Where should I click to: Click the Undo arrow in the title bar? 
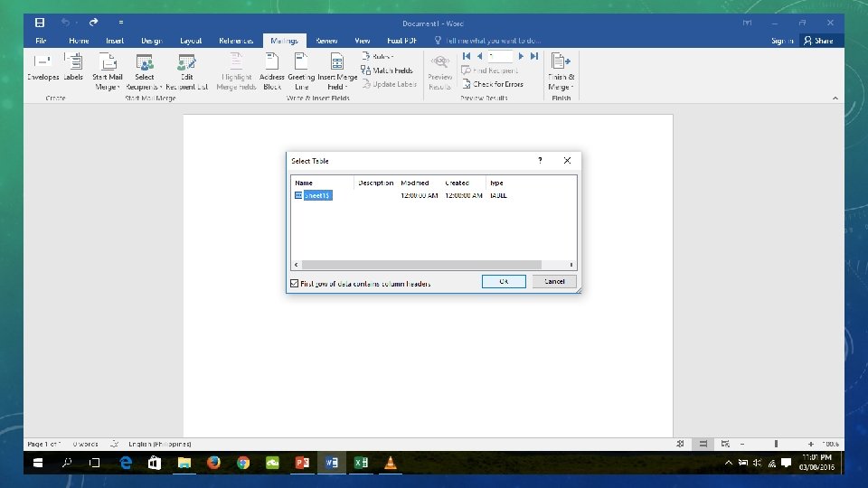65,22
